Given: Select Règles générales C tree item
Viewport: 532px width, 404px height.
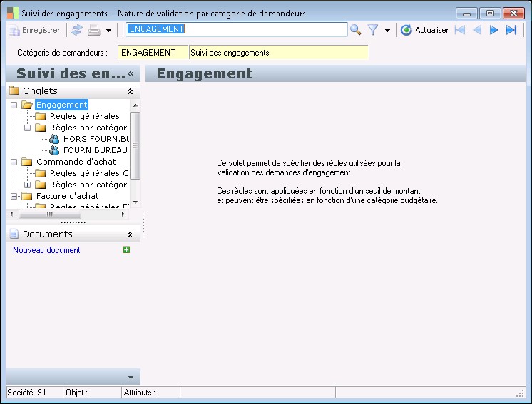Looking at the screenshot, I should coord(89,173).
